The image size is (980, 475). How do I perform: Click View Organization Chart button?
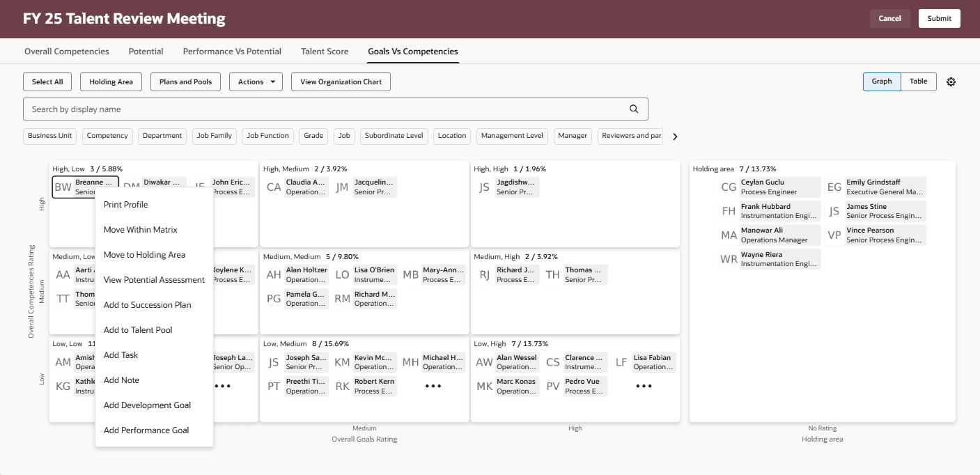pos(341,81)
